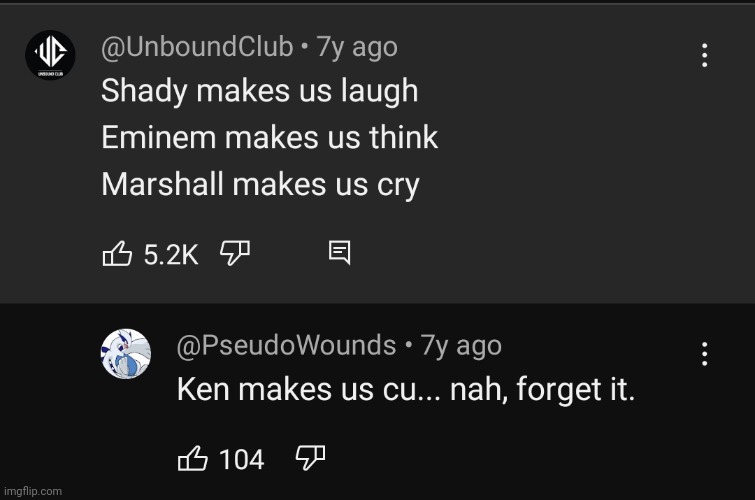
Task: Click the 104 like count
Action: (x=241, y=460)
